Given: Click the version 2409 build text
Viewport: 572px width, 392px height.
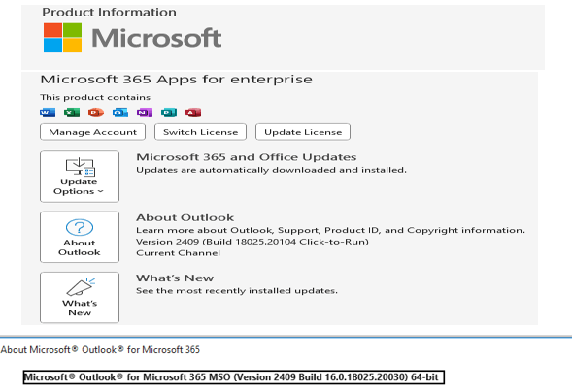Looking at the screenshot, I should point(252,242).
